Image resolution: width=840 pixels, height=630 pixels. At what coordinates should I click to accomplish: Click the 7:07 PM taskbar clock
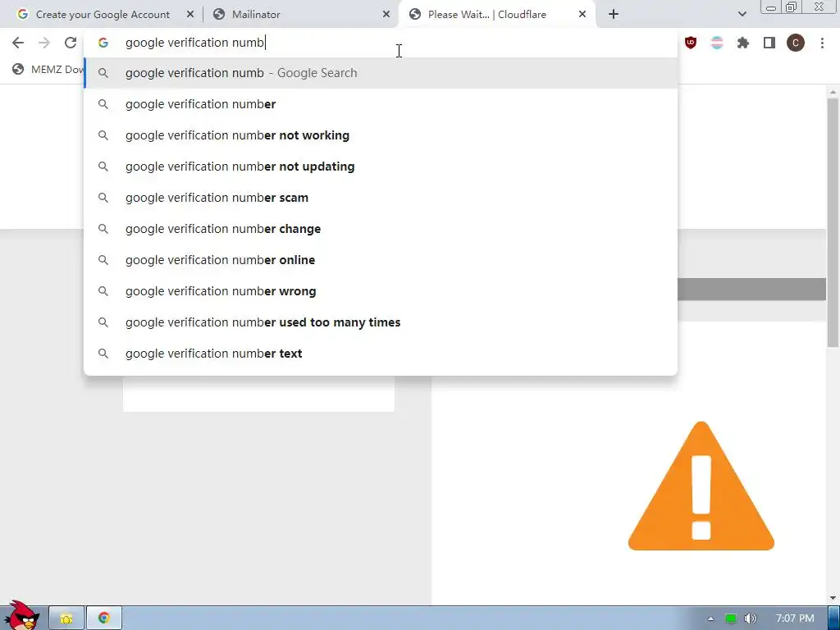tap(795, 619)
